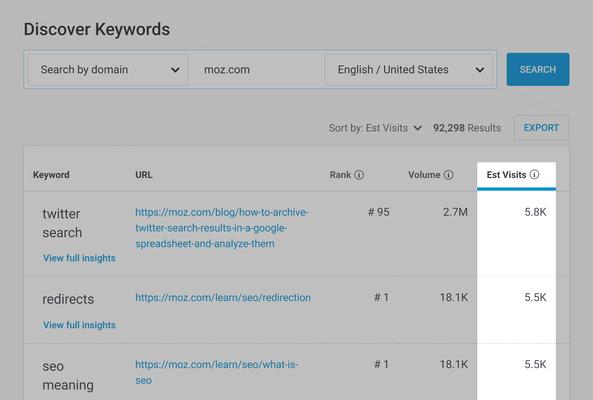
Task: Open the learn/seo/what-is-seo URL link
Action: click(216, 372)
